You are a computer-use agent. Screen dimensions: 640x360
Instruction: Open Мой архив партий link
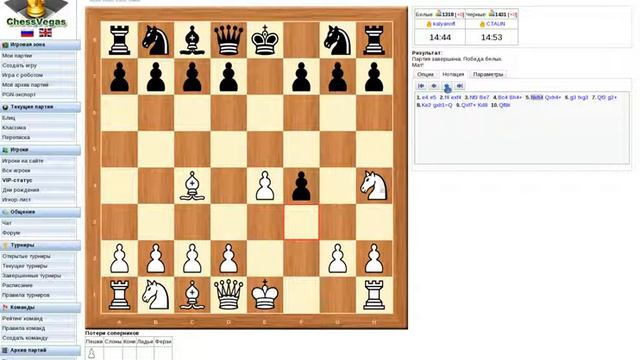[x=25, y=85]
